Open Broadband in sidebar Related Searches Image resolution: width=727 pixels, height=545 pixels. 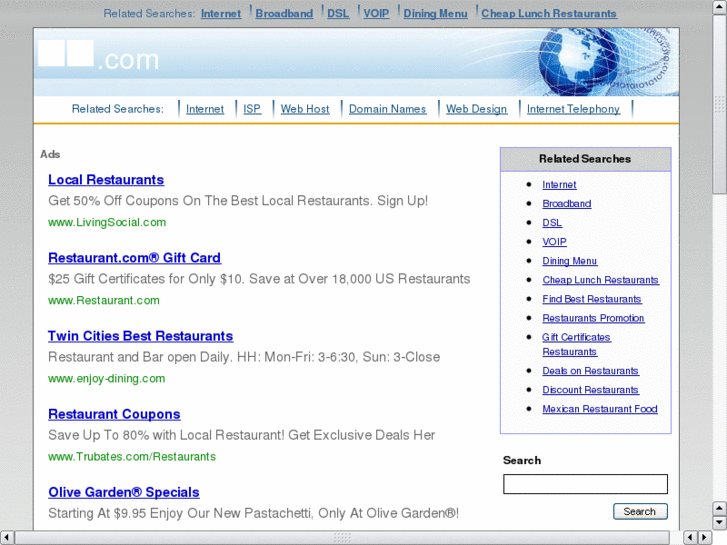coord(567,204)
